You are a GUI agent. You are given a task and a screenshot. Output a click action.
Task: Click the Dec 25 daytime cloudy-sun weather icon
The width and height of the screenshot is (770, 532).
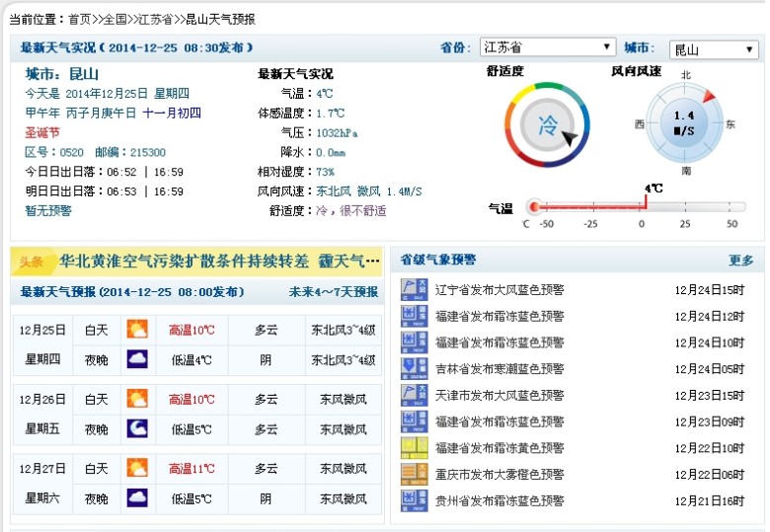click(136, 330)
